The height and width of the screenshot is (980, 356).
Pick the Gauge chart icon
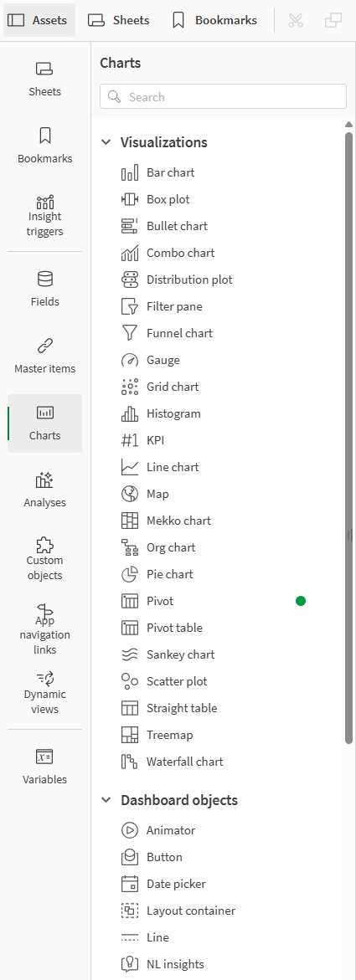[x=130, y=360]
